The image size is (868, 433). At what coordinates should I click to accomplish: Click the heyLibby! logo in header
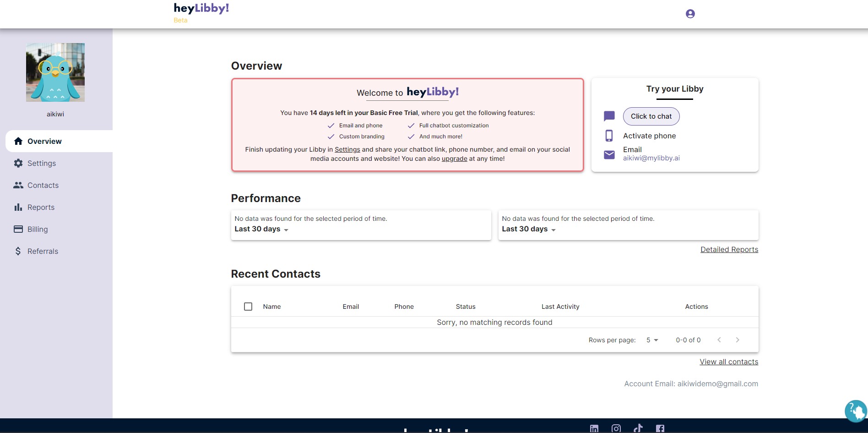[x=201, y=9]
